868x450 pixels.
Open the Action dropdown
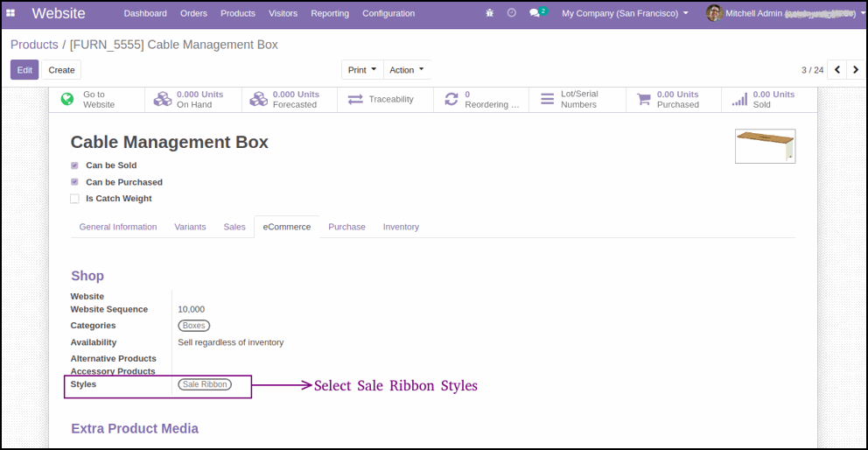click(407, 70)
